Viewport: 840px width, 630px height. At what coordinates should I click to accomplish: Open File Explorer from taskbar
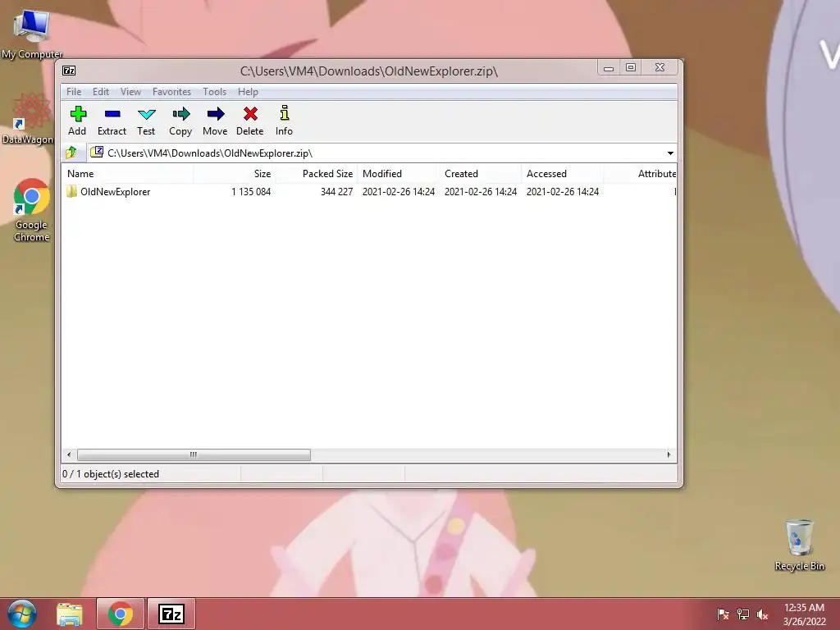pyautogui.click(x=70, y=614)
